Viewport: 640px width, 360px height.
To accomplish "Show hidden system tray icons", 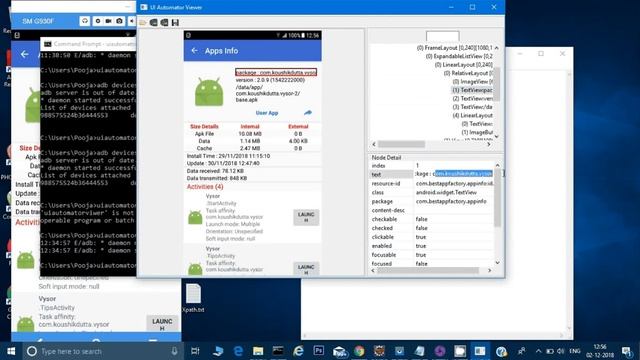I will [538, 351].
